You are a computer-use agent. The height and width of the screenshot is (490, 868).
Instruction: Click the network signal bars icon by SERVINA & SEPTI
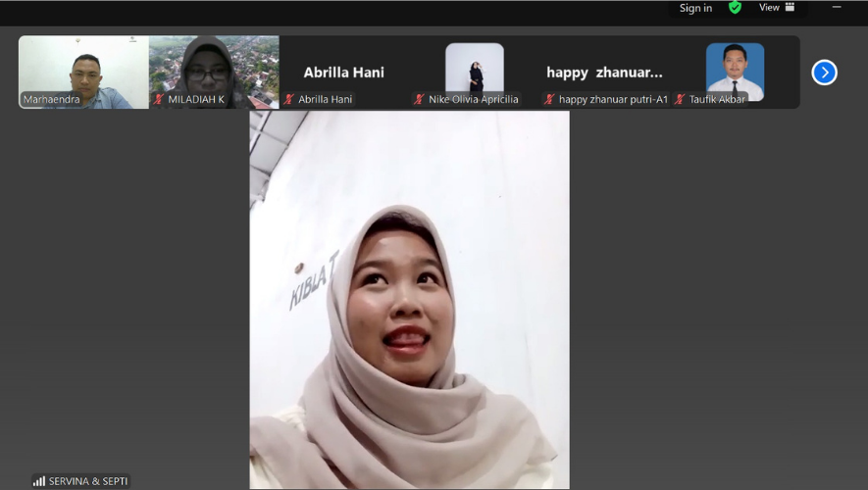tap(39, 481)
